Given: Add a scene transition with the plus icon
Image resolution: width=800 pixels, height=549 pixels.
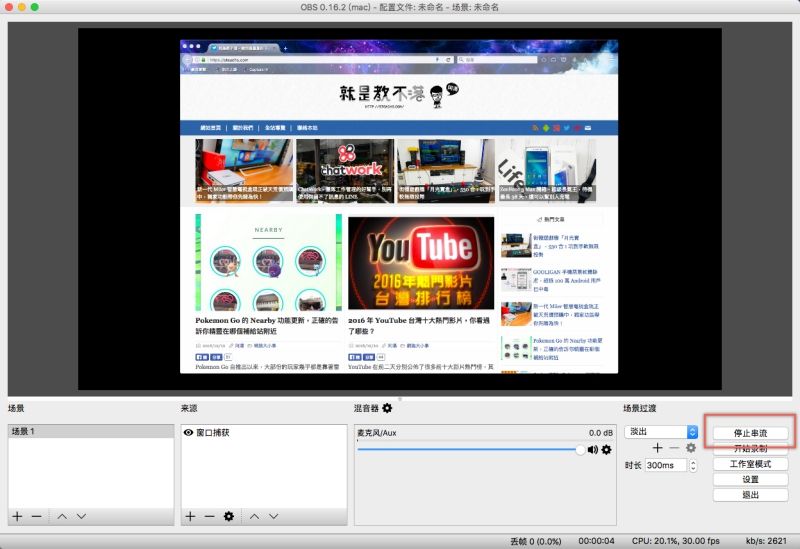Looking at the screenshot, I should (657, 448).
